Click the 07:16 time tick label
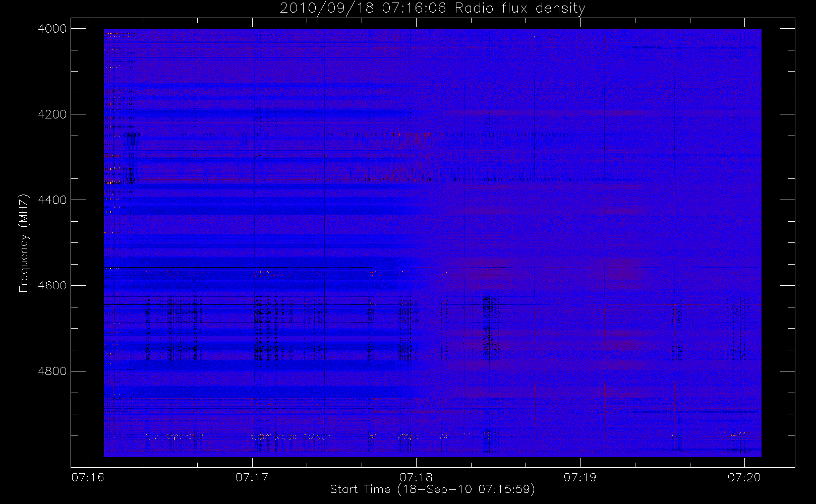The width and height of the screenshot is (816, 504). coord(88,477)
